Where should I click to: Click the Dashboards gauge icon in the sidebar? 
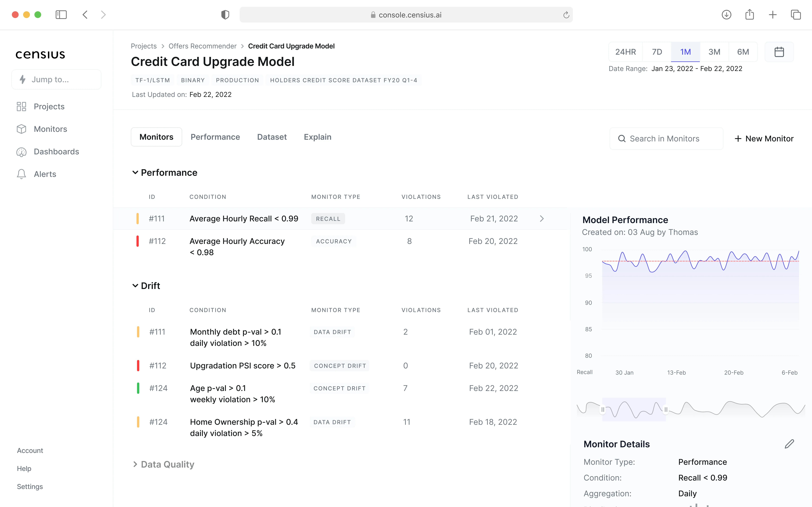coord(21,152)
